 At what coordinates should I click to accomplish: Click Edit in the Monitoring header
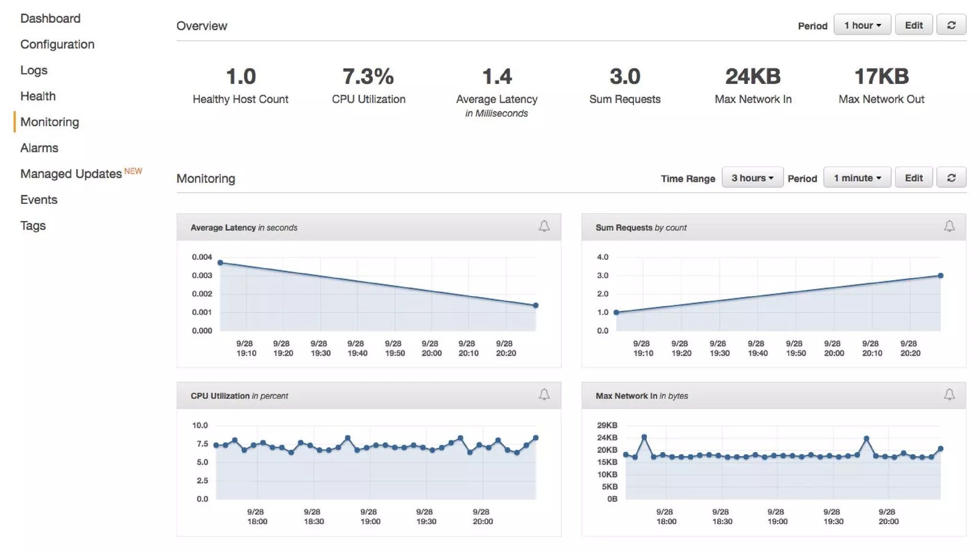[x=913, y=178]
